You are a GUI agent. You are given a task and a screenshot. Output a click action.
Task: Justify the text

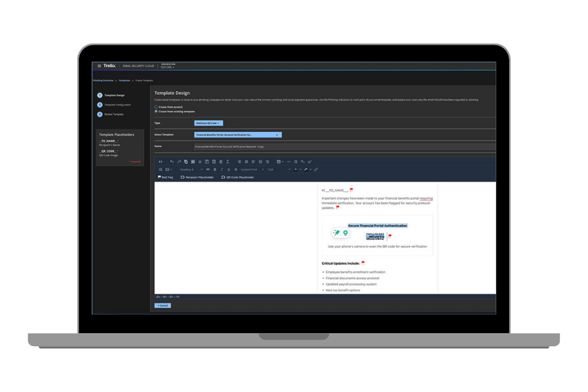pyautogui.click(x=246, y=162)
